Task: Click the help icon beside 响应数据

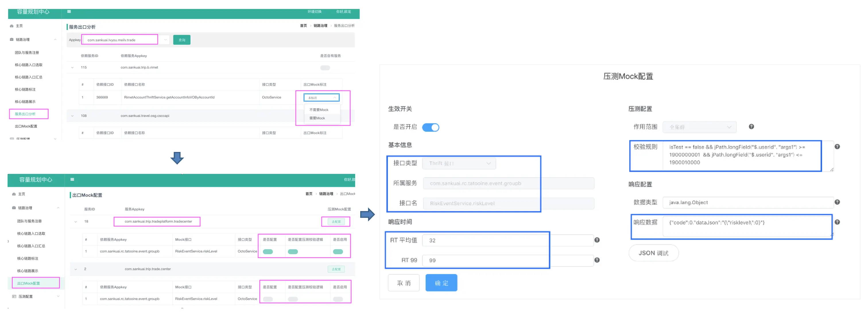Action: (x=838, y=222)
